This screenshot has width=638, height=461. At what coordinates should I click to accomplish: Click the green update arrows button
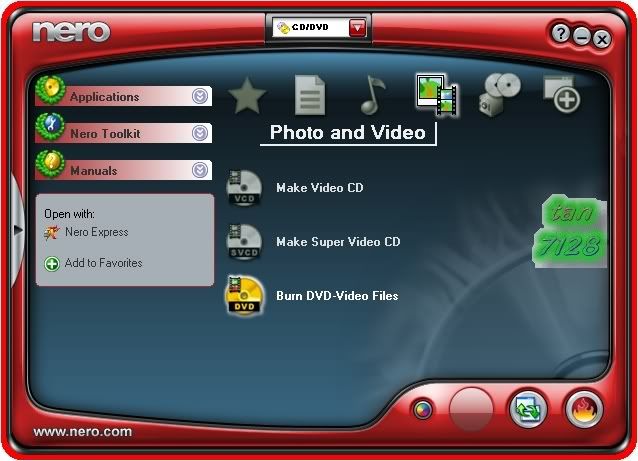point(528,409)
